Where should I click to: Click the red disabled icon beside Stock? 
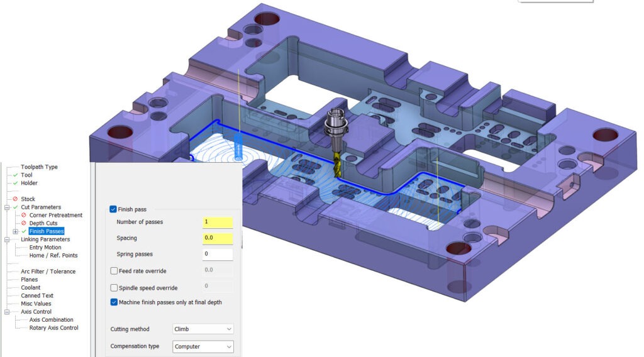pyautogui.click(x=15, y=199)
